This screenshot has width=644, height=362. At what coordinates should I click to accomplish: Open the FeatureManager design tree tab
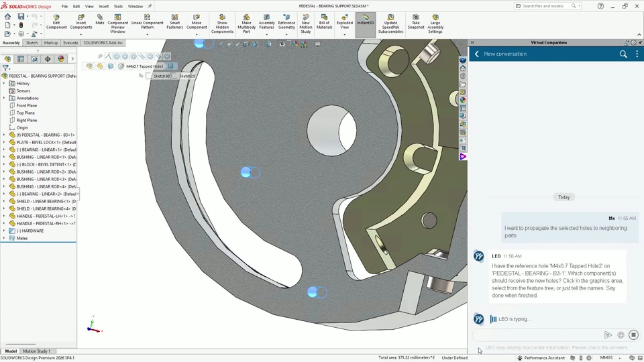coord(7,59)
